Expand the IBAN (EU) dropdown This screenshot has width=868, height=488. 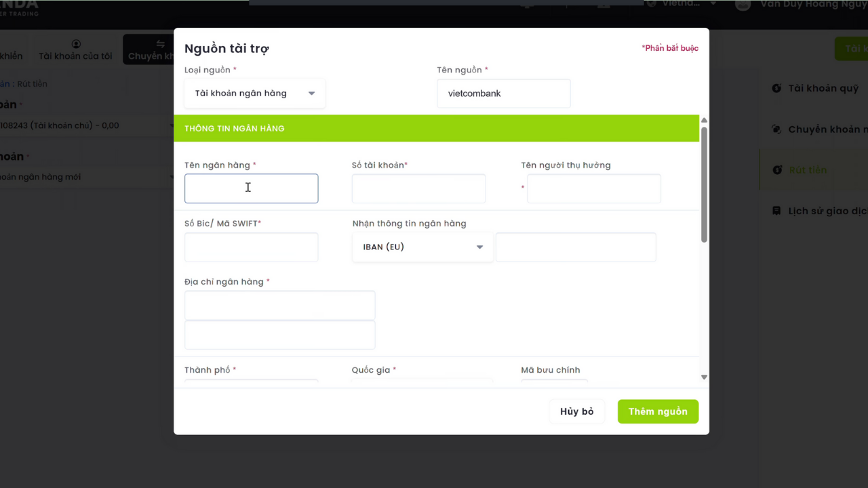(x=422, y=247)
